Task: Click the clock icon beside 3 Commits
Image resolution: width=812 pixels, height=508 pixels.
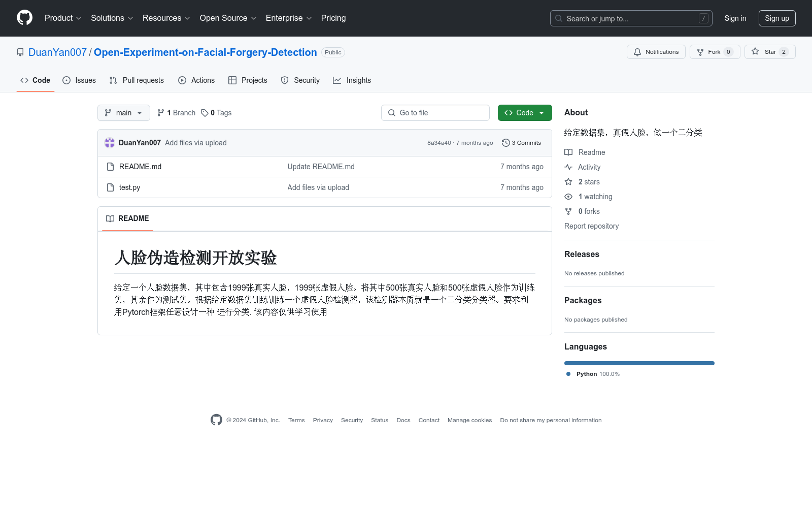Action: point(505,143)
